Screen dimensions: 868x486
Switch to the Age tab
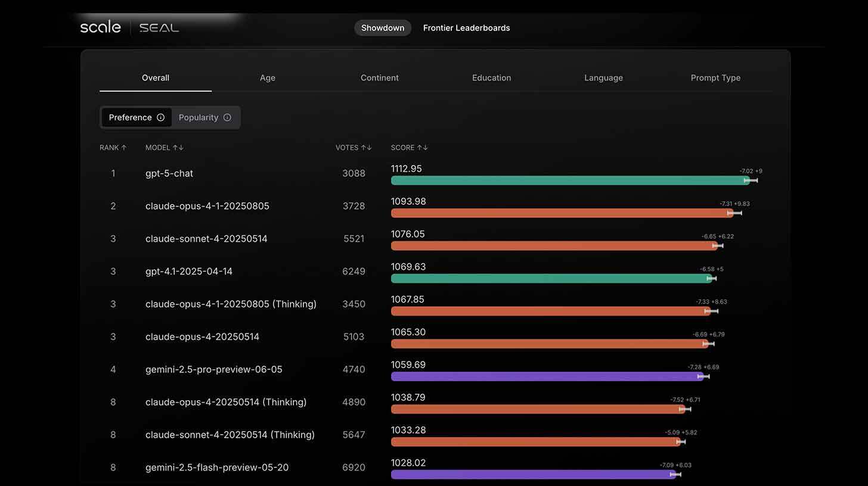coord(268,78)
